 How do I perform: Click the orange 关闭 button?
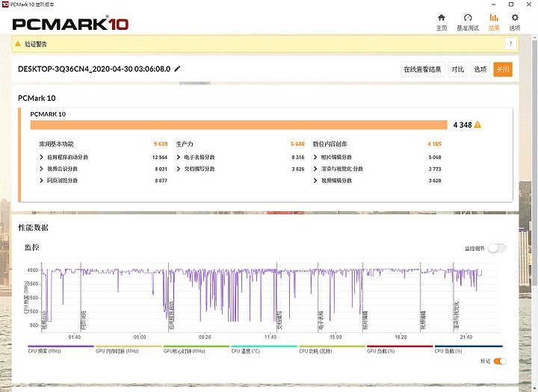(x=503, y=69)
